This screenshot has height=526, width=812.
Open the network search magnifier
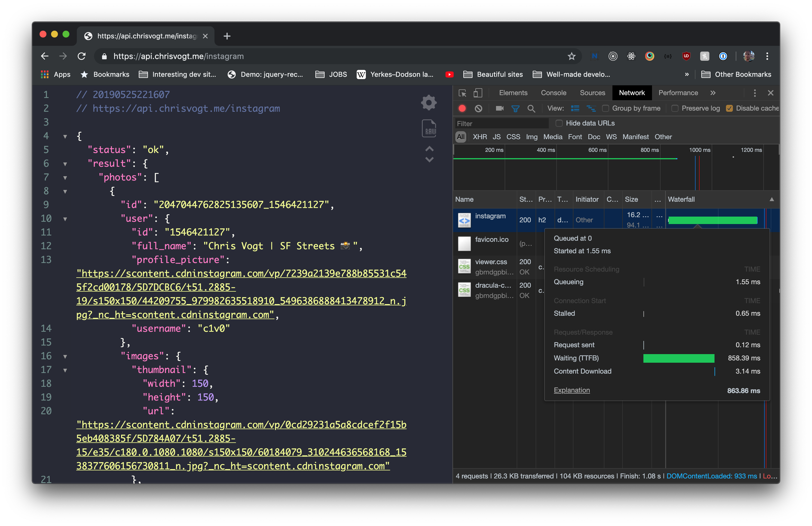(531, 108)
